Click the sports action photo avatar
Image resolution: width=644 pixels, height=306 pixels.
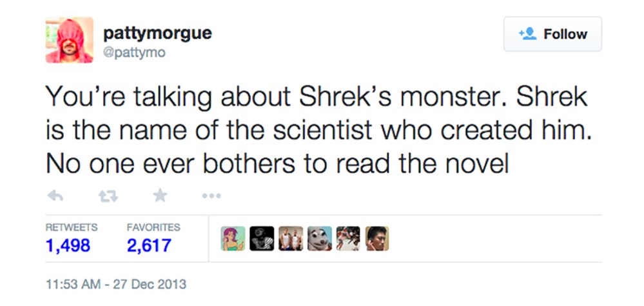click(x=348, y=239)
